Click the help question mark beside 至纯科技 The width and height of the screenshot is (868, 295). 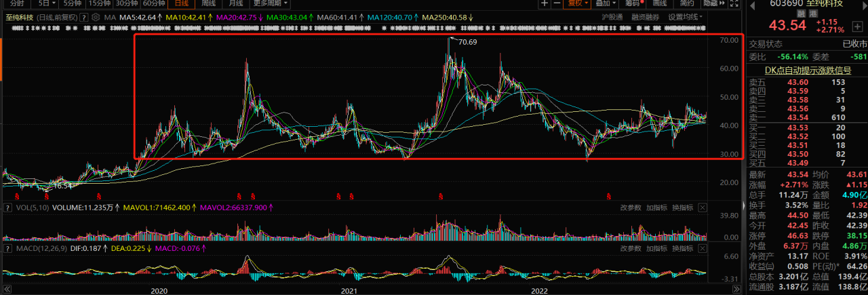point(83,16)
